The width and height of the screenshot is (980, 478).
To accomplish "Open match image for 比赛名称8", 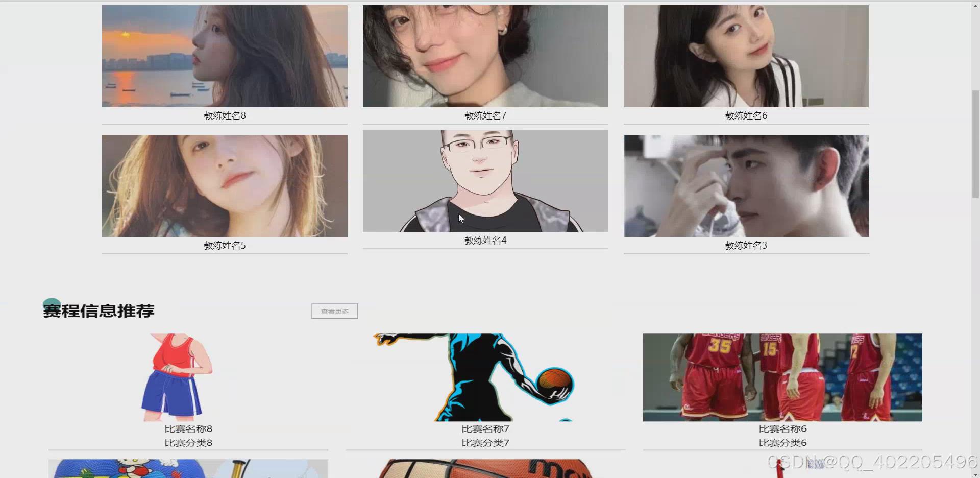I will point(188,377).
